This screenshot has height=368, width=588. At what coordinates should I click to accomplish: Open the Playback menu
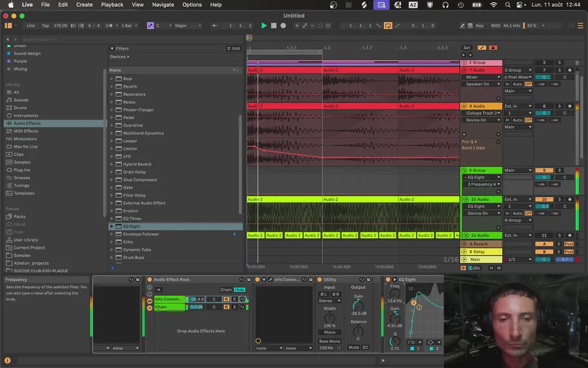pos(112,5)
